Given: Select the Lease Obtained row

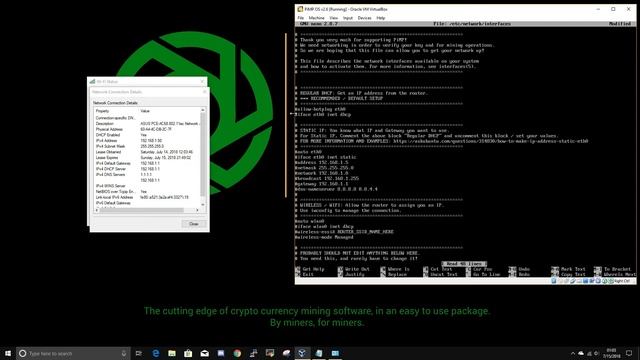Looking at the screenshot, I should 147,152.
